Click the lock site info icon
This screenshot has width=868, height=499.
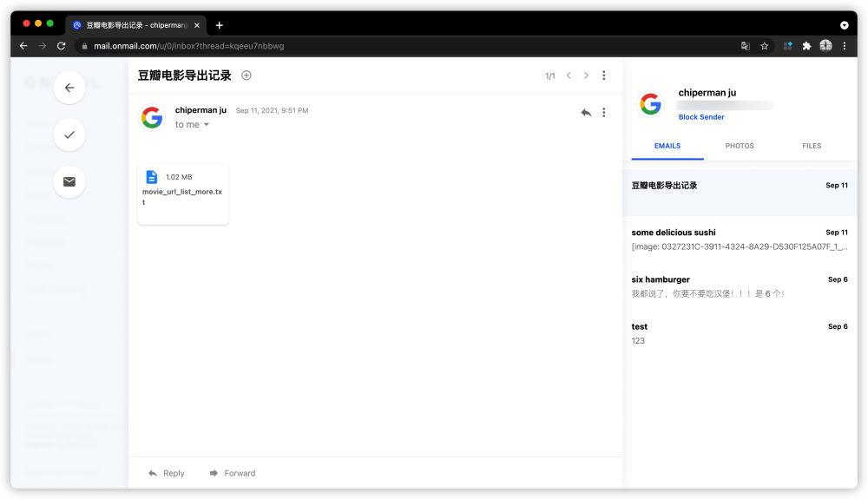click(x=84, y=46)
